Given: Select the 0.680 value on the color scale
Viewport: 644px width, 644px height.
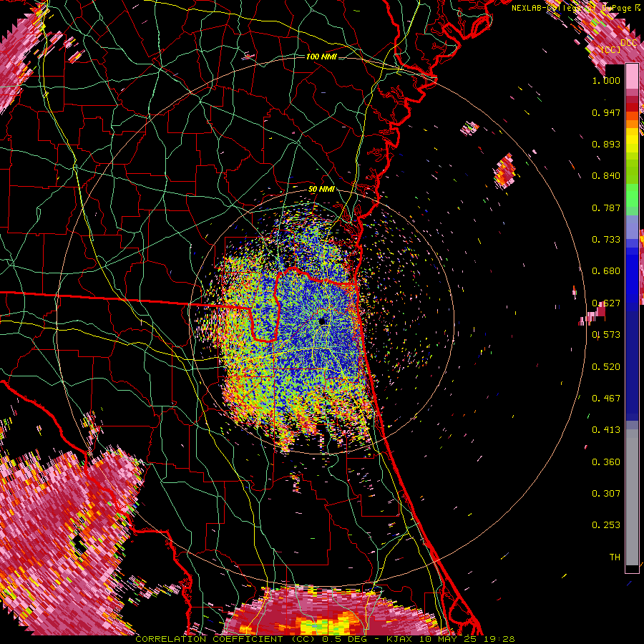Looking at the screenshot, I should coord(606,271).
